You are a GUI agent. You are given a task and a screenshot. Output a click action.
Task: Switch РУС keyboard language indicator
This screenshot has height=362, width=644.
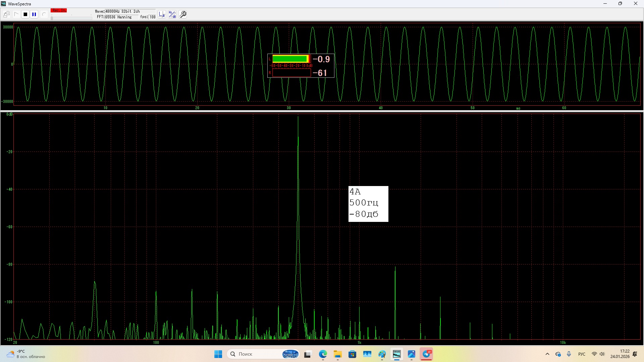tap(582, 354)
